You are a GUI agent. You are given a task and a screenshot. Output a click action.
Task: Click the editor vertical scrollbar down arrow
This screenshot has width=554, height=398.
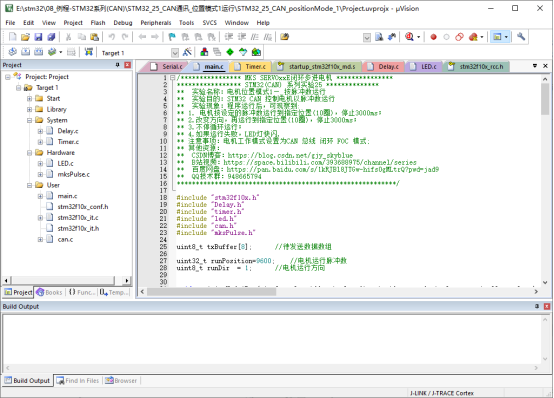coord(545,282)
